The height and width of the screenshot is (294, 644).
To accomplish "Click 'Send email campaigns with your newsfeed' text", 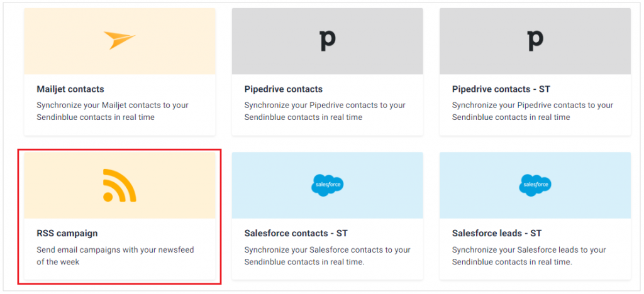I will pos(116,250).
